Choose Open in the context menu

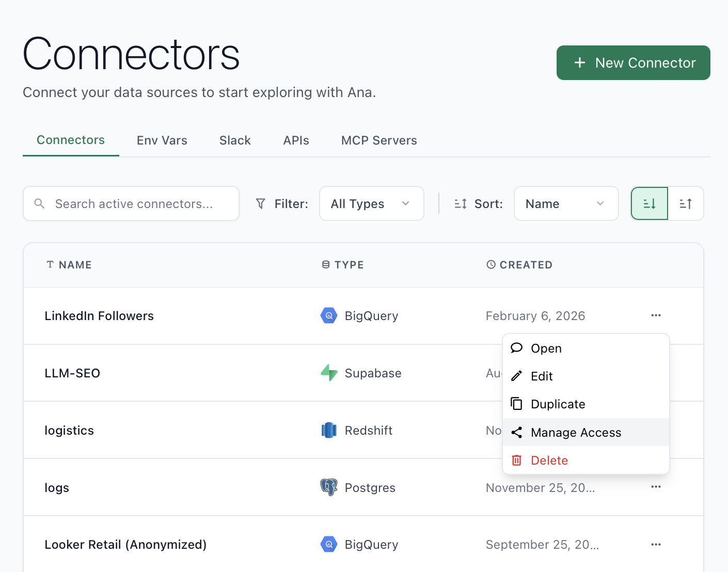(x=546, y=348)
